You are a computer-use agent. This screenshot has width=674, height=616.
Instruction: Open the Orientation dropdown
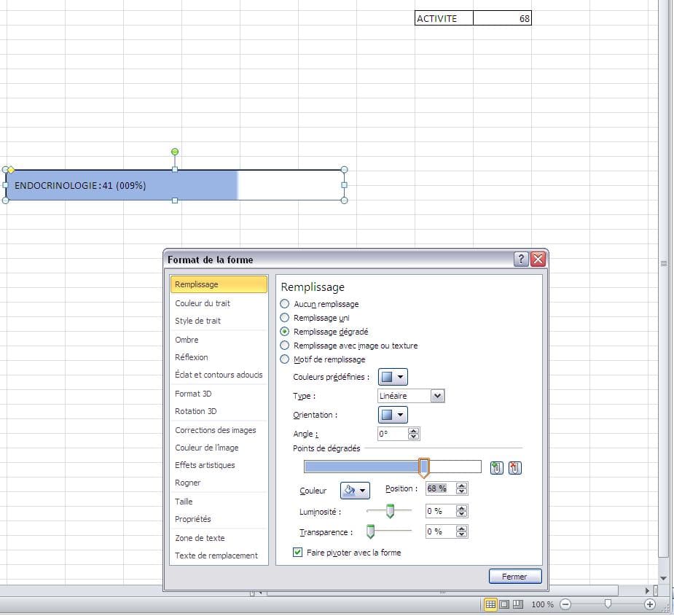pyautogui.click(x=392, y=415)
